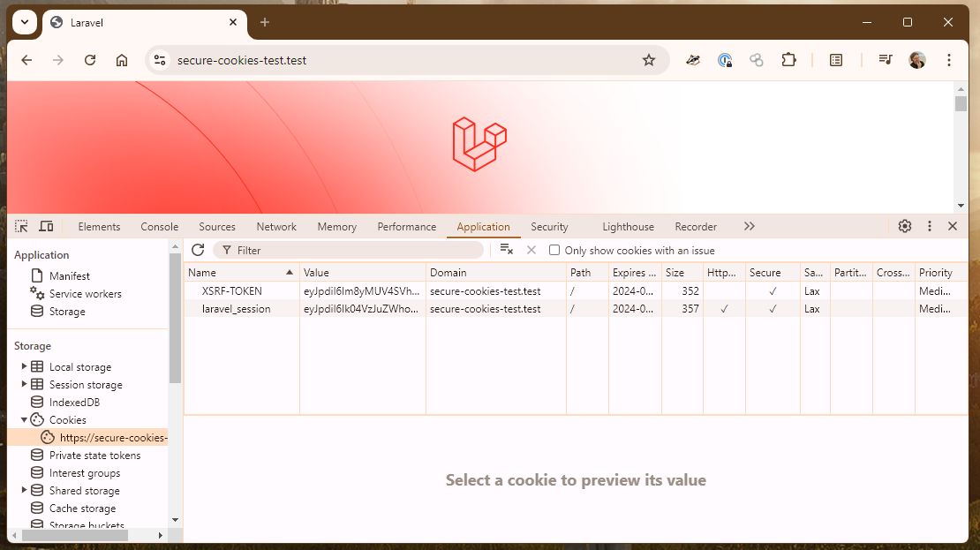Sort cookies by the Domain column
Viewport: 980px width, 550px height.
pos(495,273)
